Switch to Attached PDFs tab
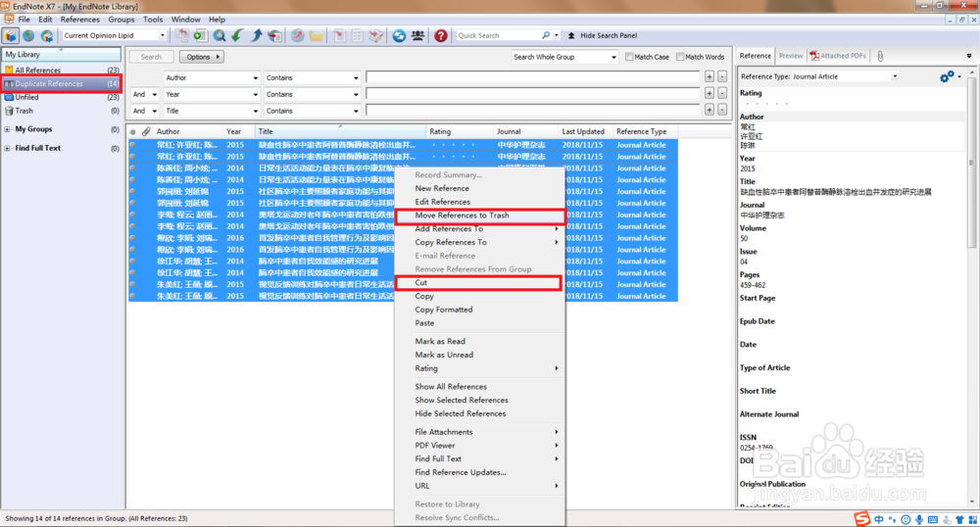 tap(838, 56)
